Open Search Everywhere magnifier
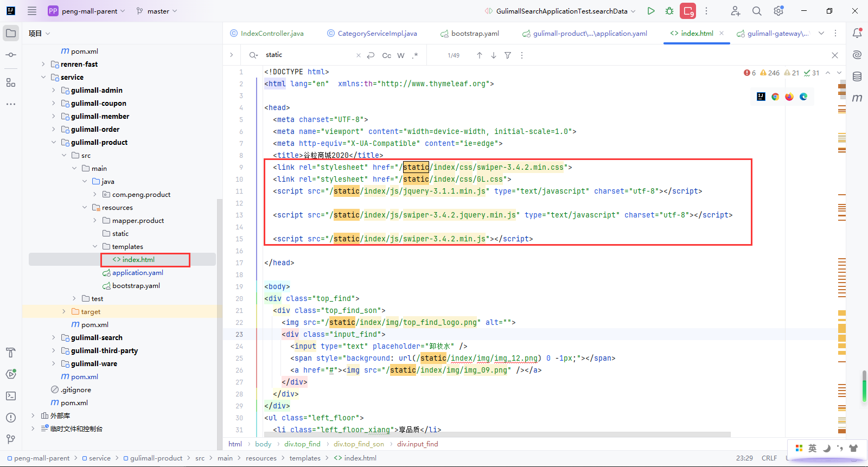The width and height of the screenshot is (868, 467). [x=757, y=11]
